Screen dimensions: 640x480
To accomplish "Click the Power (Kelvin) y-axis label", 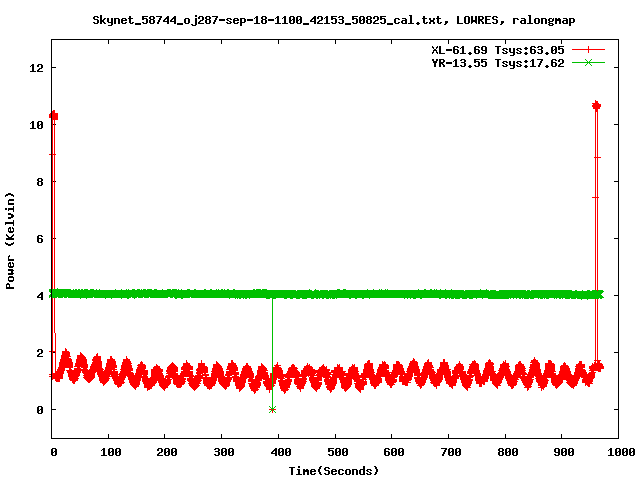I will coord(10,240).
